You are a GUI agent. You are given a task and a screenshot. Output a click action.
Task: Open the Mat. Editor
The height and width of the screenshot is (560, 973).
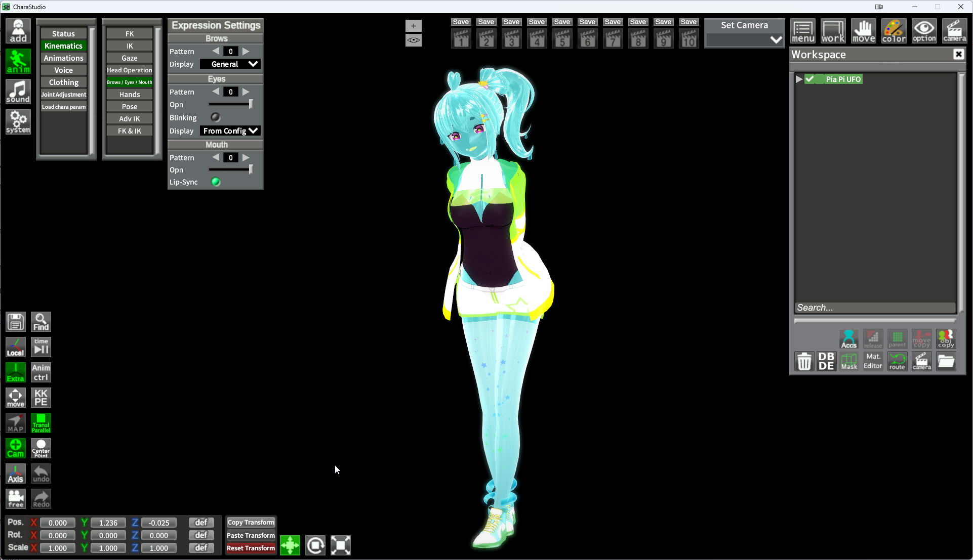pos(873,361)
